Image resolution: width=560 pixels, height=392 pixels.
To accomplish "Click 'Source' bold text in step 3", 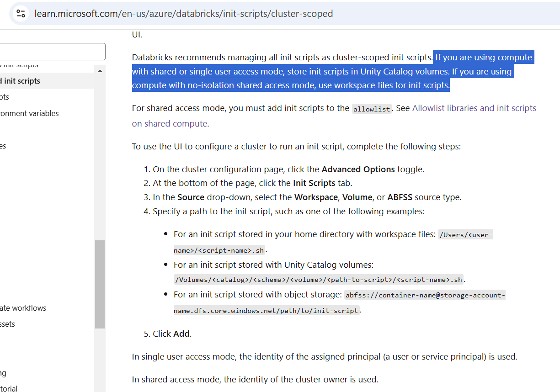I will tap(191, 197).
